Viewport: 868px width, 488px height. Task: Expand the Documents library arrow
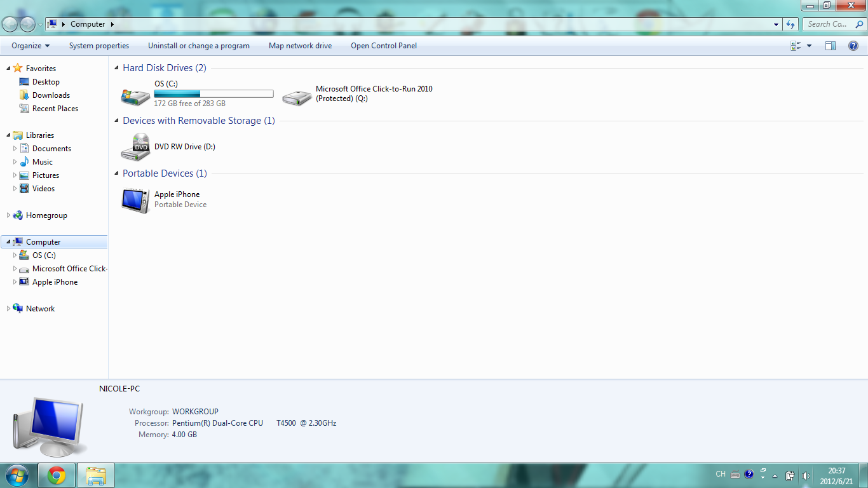click(x=15, y=149)
